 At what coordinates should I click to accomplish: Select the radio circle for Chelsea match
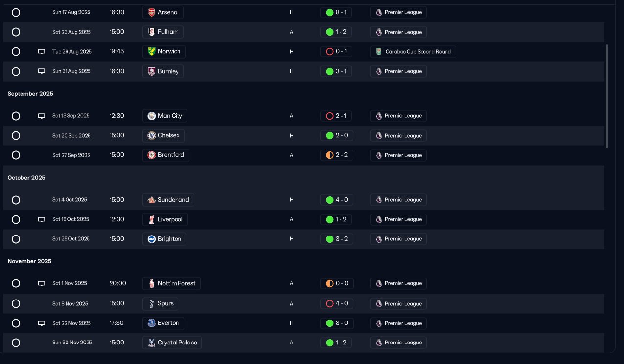16,136
